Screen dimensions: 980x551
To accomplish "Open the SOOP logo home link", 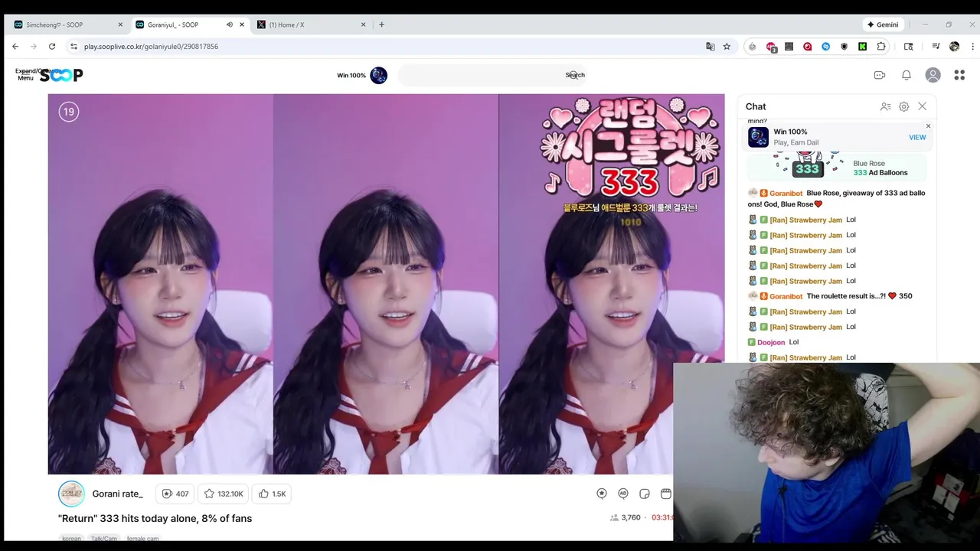I will 61,75.
